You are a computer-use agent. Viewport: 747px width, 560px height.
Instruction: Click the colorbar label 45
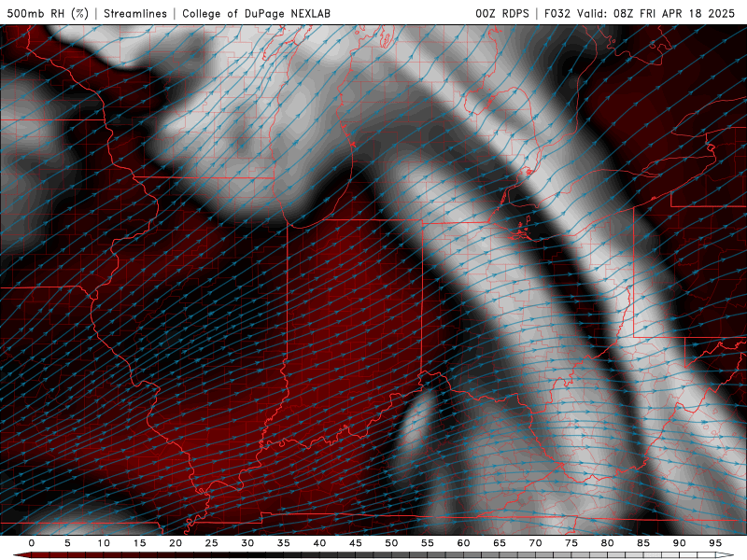[356, 543]
